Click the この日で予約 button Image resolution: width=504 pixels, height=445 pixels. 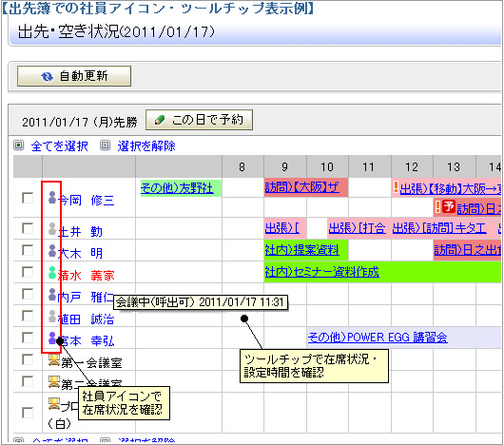click(x=199, y=120)
